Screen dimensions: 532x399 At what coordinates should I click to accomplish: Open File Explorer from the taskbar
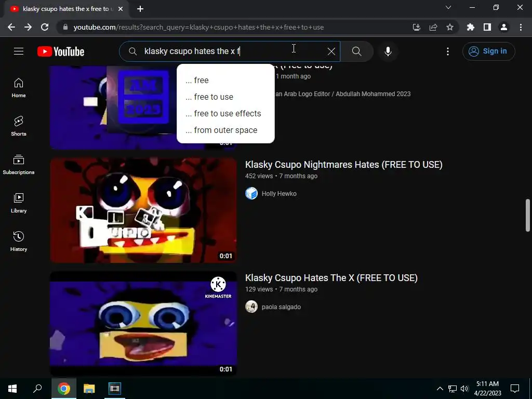(x=89, y=389)
